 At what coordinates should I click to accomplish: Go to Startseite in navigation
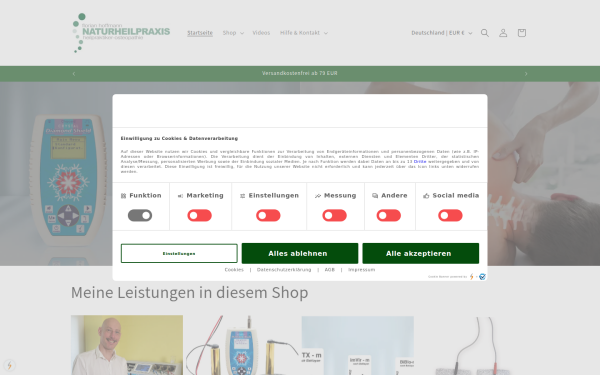(x=200, y=33)
